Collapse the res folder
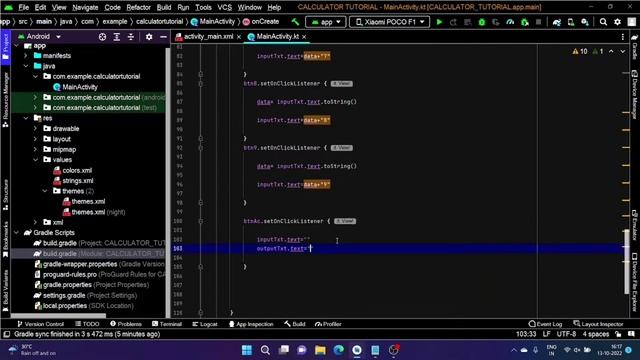The height and width of the screenshot is (360, 640). [x=26, y=118]
